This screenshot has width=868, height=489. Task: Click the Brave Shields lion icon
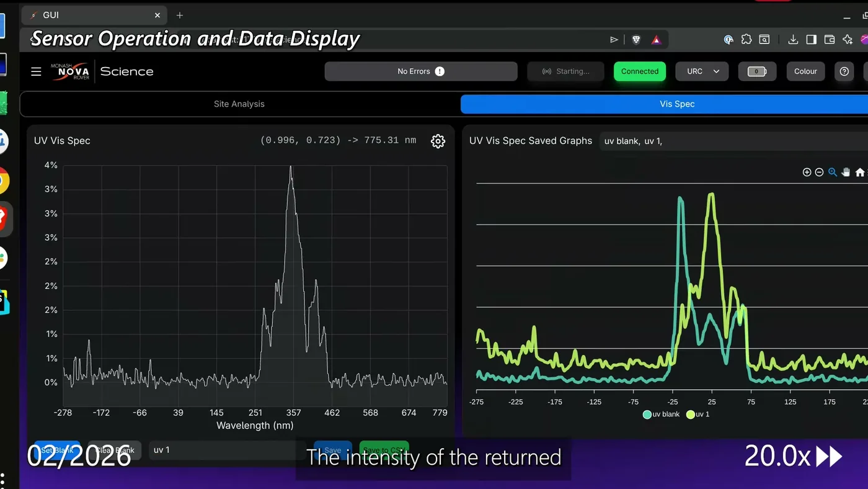pos(635,40)
